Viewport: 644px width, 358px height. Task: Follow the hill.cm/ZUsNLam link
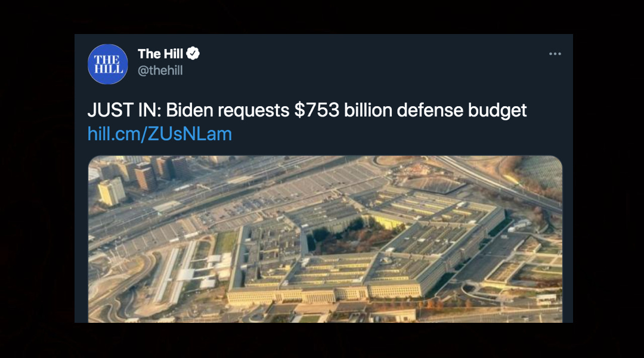160,134
